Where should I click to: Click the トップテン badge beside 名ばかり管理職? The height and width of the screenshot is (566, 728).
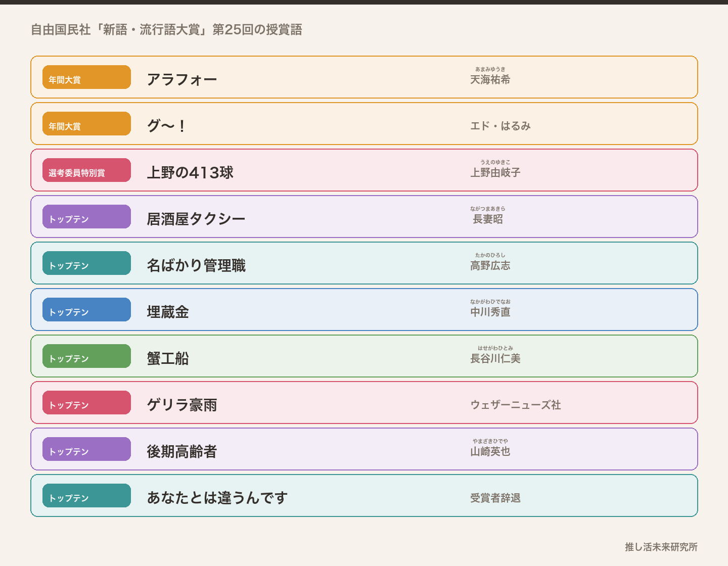coord(86,263)
